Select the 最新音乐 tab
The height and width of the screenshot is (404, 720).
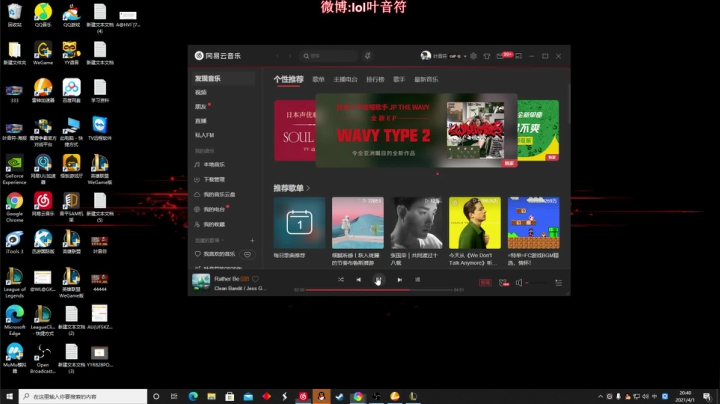pos(426,79)
